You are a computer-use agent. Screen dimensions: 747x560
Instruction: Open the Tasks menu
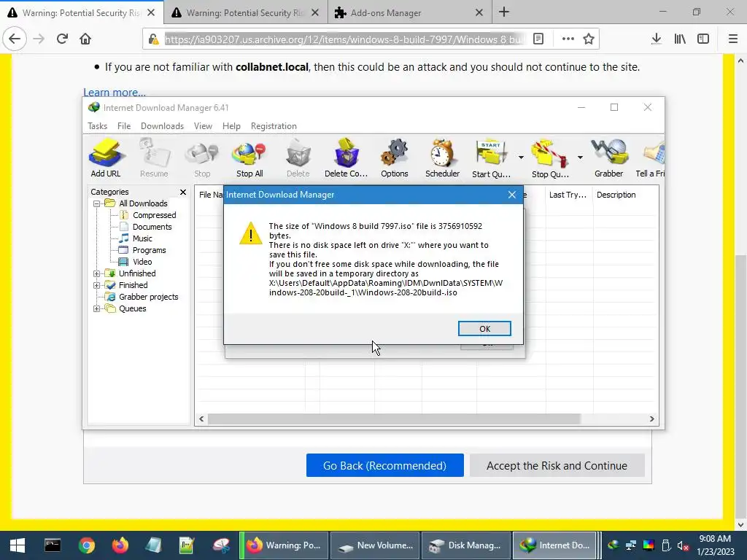tap(97, 126)
